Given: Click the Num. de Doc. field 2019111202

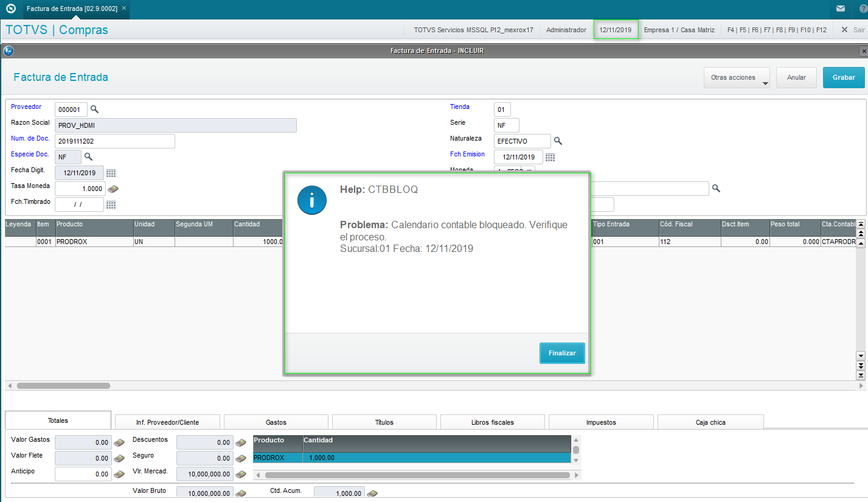Looking at the screenshot, I should coord(115,141).
